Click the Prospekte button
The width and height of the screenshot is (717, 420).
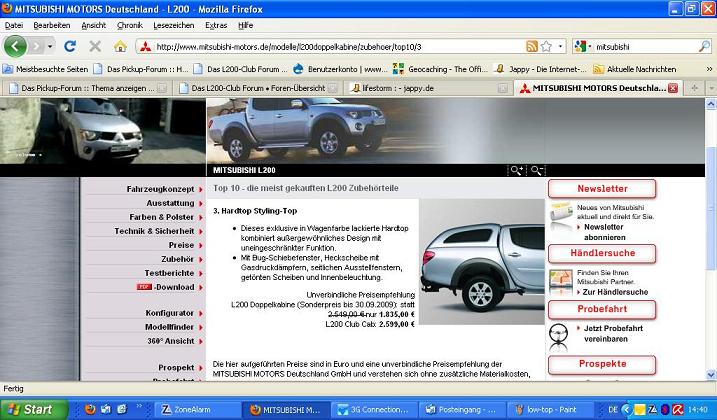pos(602,364)
